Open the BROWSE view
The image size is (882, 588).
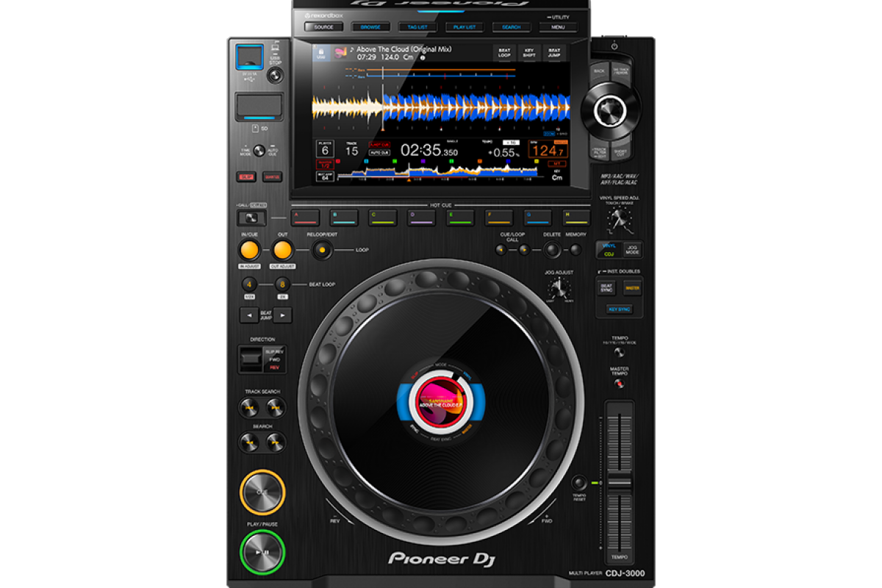[370, 27]
